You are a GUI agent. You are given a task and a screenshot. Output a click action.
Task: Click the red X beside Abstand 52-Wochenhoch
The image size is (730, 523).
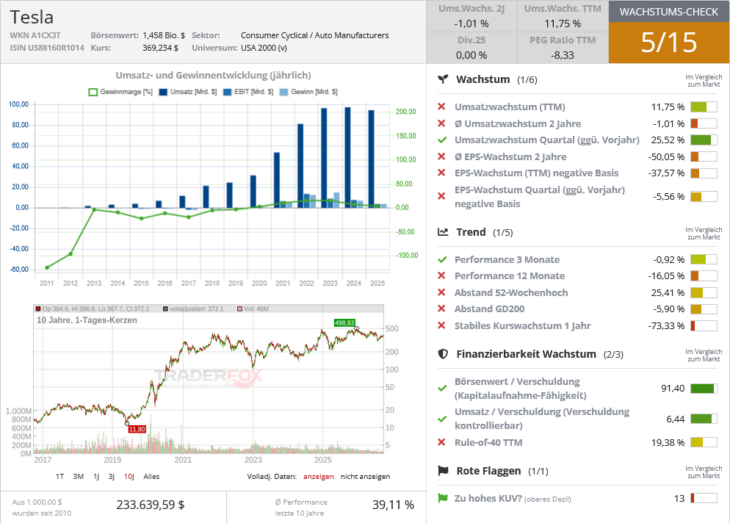point(441,292)
